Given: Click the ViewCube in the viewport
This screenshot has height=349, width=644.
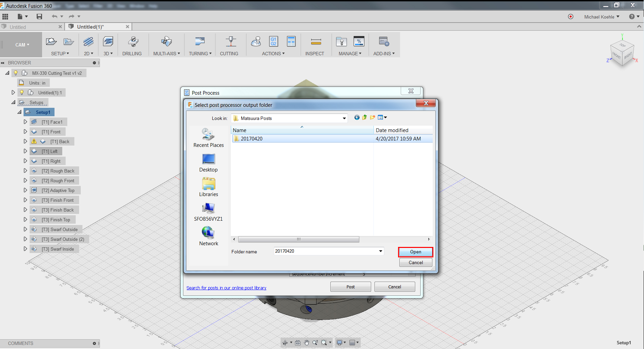Looking at the screenshot, I should click(622, 52).
